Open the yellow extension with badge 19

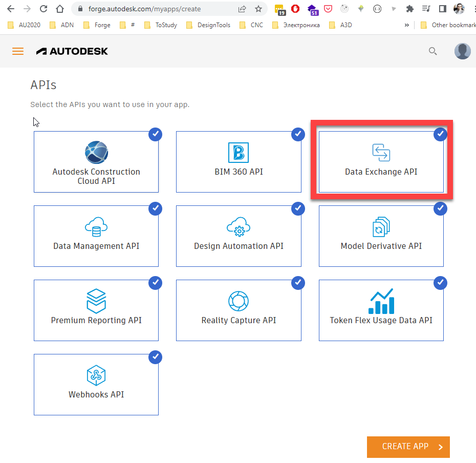(279, 10)
